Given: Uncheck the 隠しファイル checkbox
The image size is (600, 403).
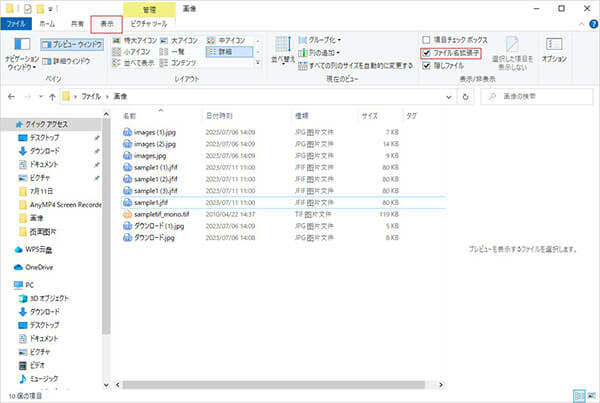Looking at the screenshot, I should [x=428, y=66].
